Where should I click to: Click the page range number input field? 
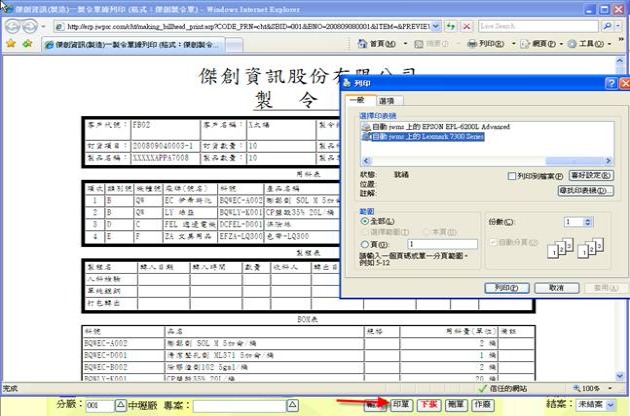tap(442, 243)
